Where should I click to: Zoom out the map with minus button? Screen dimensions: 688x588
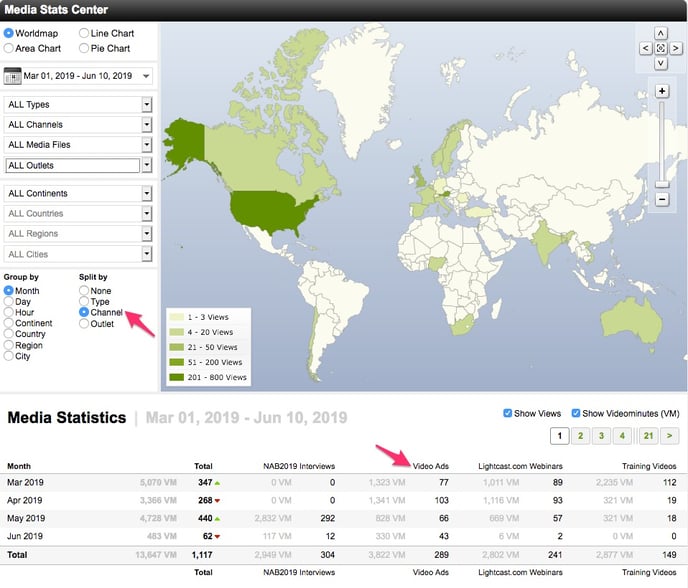tap(662, 200)
